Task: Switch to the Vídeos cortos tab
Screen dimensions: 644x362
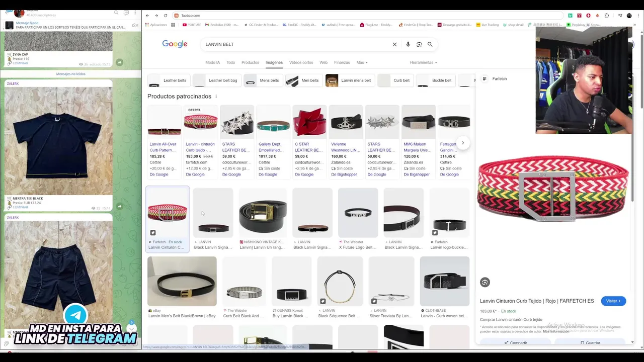Action: tap(301, 62)
